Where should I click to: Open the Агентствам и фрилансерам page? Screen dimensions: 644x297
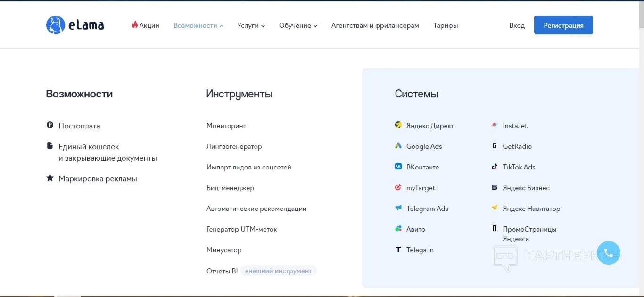pyautogui.click(x=375, y=25)
